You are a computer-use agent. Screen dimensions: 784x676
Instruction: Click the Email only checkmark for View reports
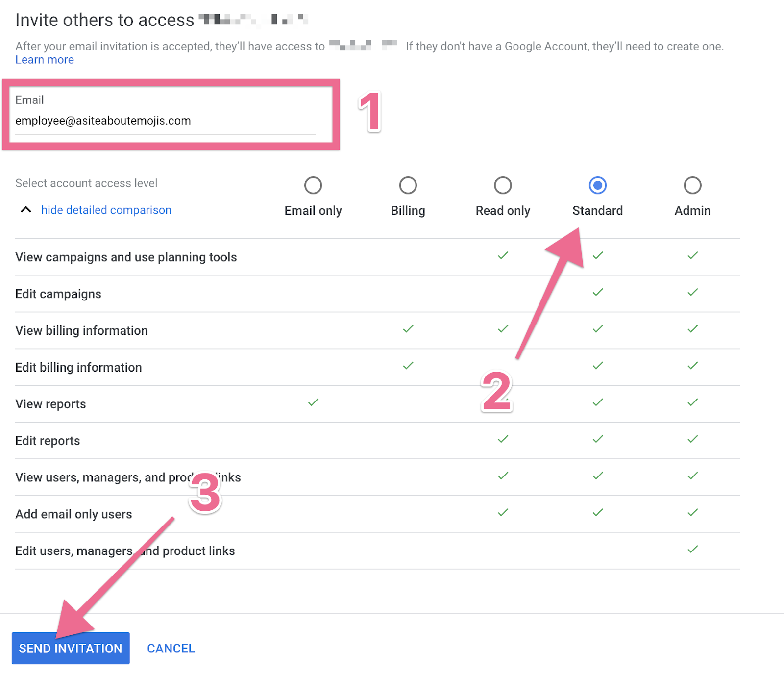pyautogui.click(x=313, y=402)
